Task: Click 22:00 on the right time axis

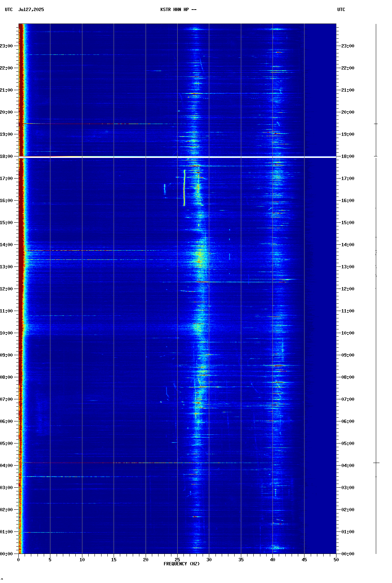Action: (348, 68)
